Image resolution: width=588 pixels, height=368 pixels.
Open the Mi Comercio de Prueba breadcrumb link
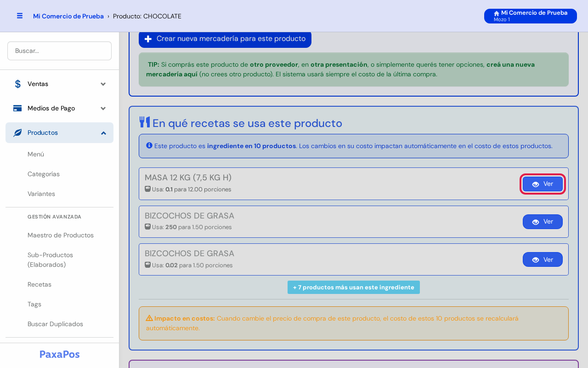pyautogui.click(x=68, y=16)
